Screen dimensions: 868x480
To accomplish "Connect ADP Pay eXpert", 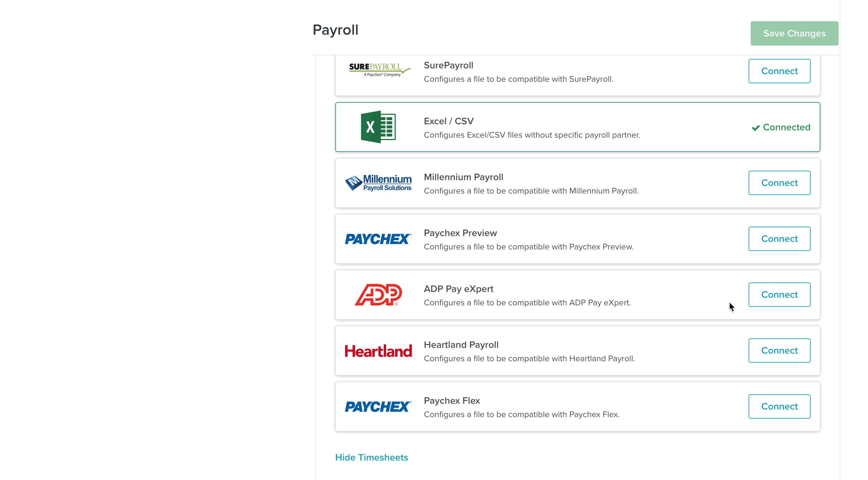I will [x=779, y=295].
